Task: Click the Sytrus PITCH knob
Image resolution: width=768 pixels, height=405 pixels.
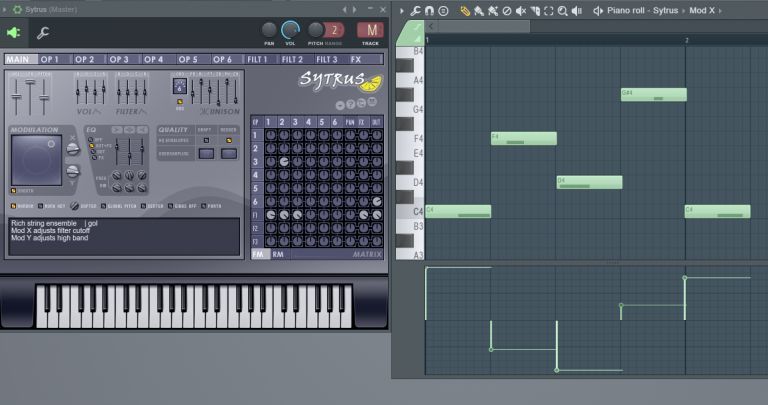Action: 315,30
